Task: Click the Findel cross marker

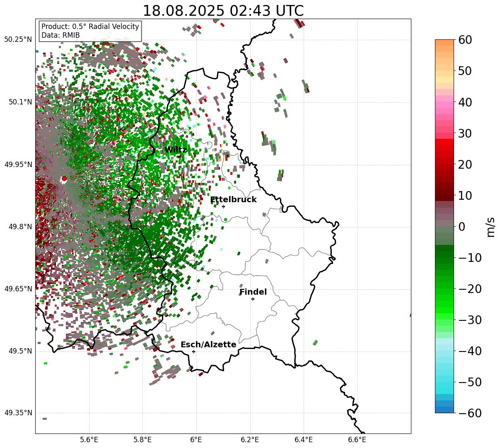Action: click(x=253, y=299)
